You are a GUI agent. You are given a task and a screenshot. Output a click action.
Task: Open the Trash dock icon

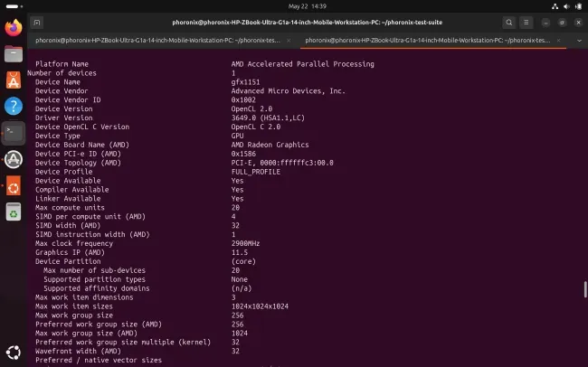coord(14,212)
